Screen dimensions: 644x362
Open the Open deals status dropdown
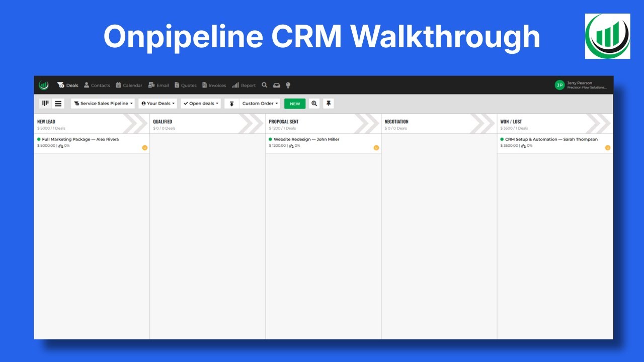pyautogui.click(x=201, y=104)
